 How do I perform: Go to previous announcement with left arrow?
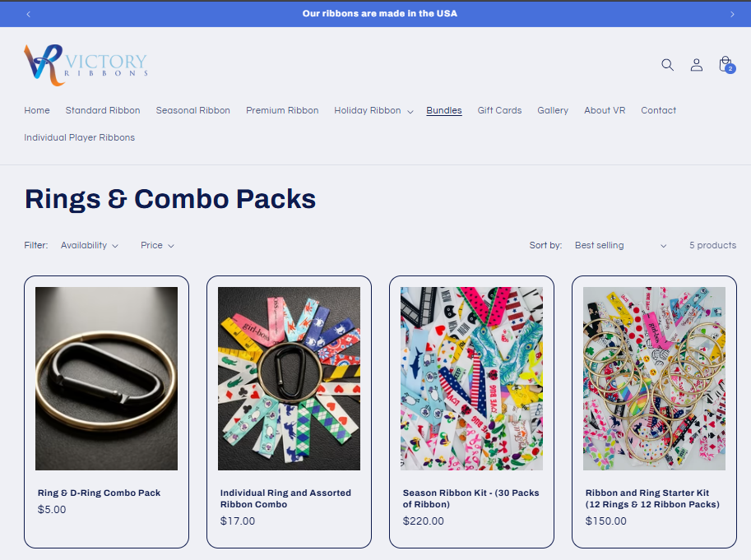[28, 14]
